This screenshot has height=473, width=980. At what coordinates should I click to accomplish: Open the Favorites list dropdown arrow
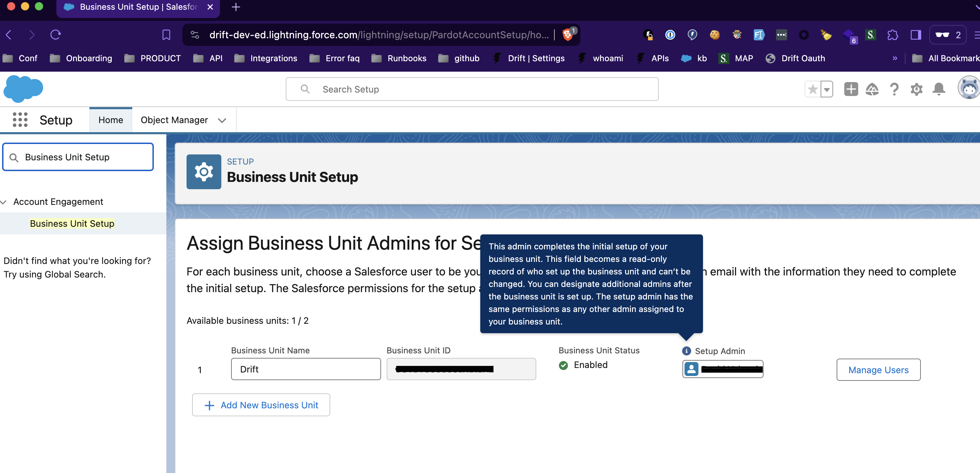pyautogui.click(x=826, y=89)
